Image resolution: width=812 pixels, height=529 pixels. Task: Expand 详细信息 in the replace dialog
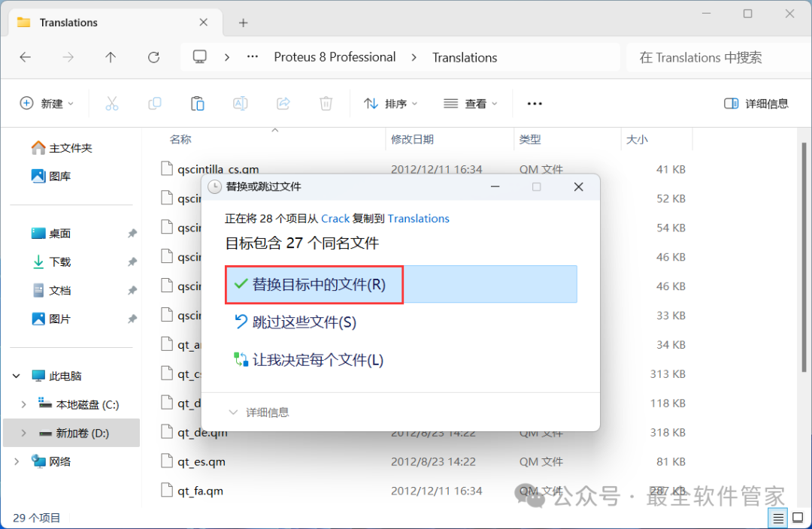[x=259, y=413]
